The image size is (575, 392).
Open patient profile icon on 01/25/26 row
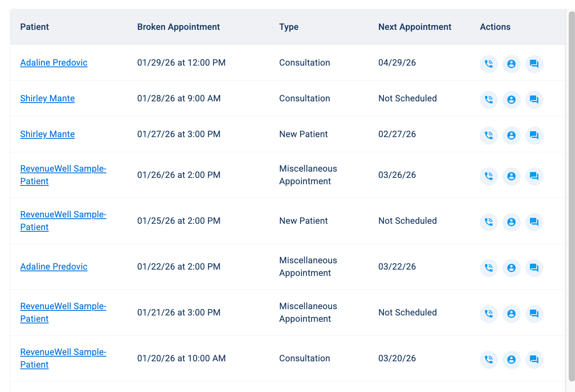pyautogui.click(x=511, y=222)
